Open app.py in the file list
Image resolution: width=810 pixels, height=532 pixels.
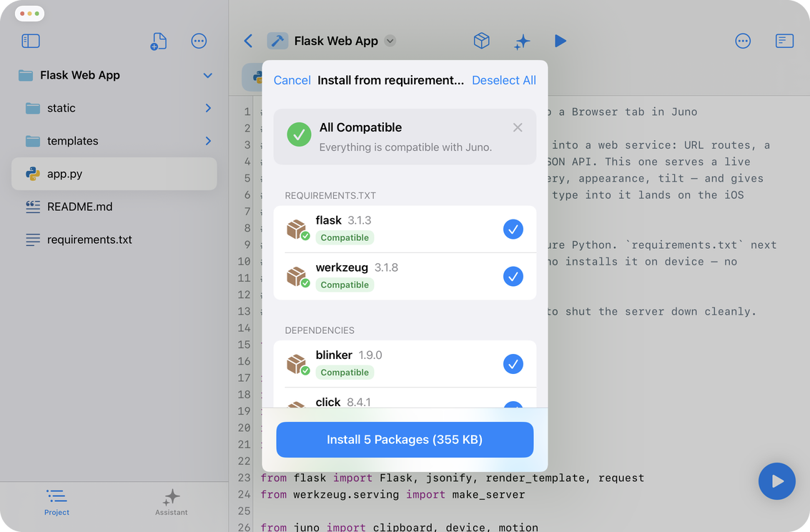(x=114, y=174)
